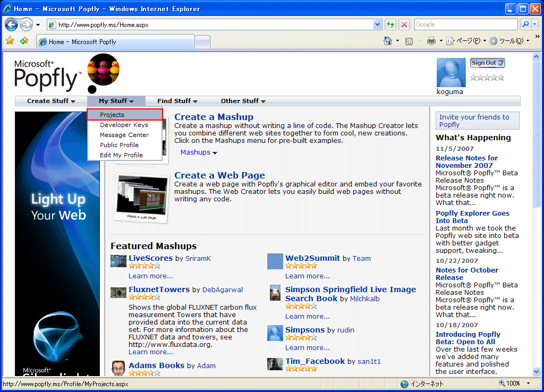Click the RSS feeds toolbar icon
Viewport: 544px width, 392px height.
coord(409,41)
